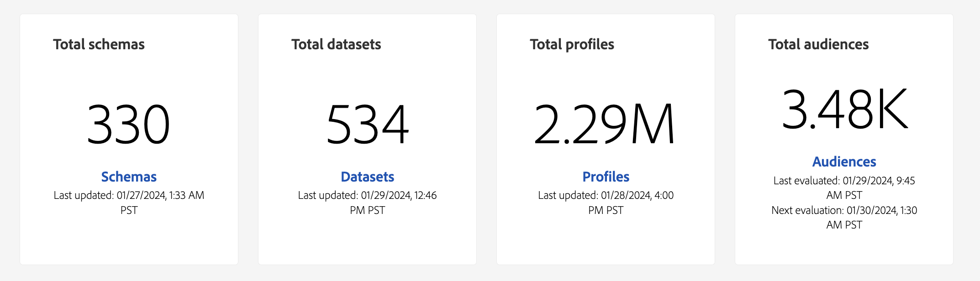Viewport: 980px width, 281px height.
Task: Click the Total audiences heading
Action: tap(818, 44)
